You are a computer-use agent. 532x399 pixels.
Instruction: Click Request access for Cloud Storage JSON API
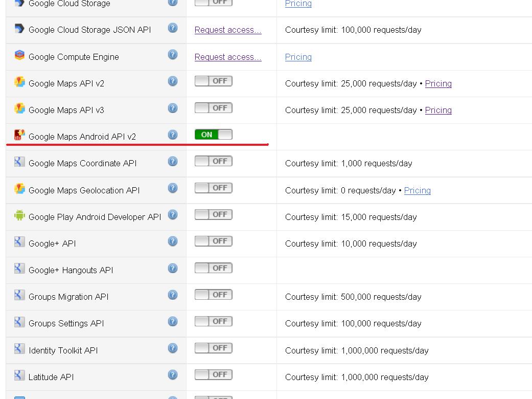click(x=227, y=30)
